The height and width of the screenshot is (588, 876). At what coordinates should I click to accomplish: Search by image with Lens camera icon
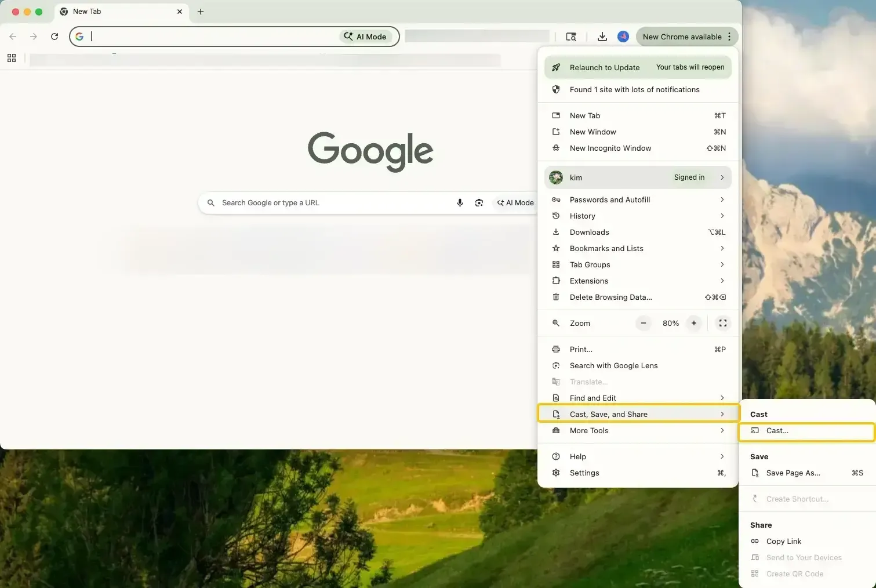click(x=479, y=203)
